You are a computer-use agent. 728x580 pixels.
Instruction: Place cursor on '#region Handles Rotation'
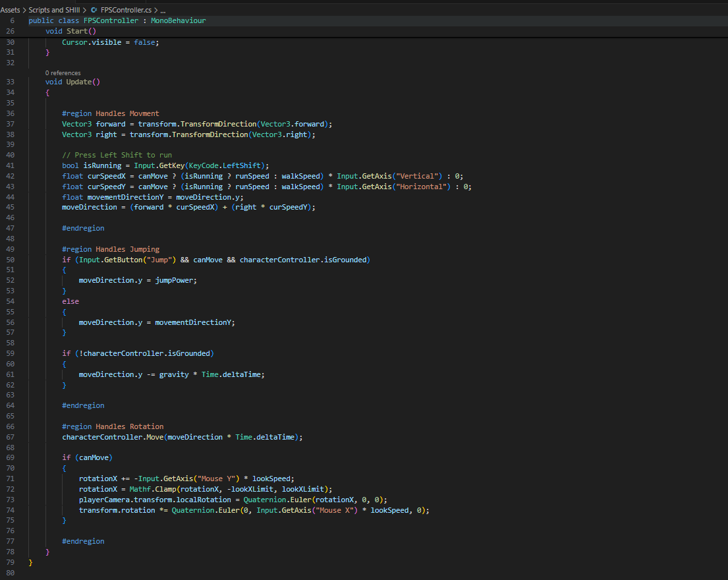113,426
